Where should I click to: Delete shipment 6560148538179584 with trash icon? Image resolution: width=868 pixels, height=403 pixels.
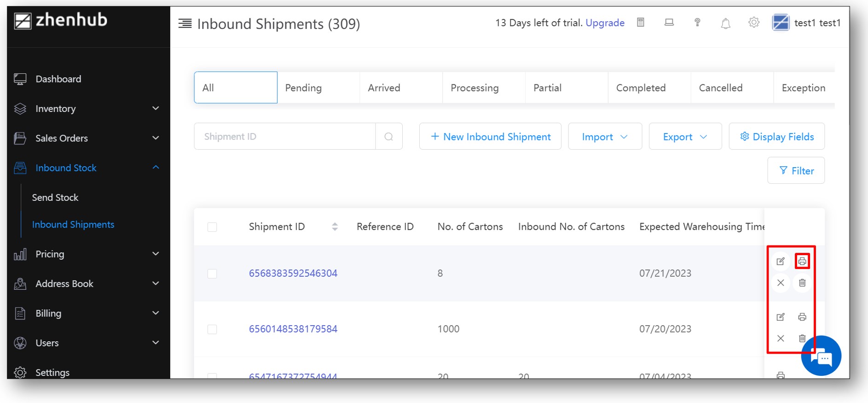click(x=802, y=339)
